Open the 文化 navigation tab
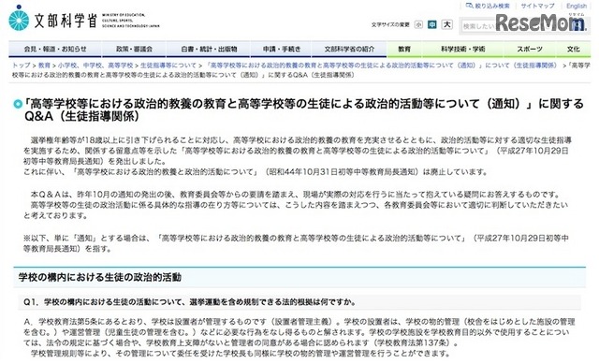Viewport: 599px width, 364px height. 573,49
